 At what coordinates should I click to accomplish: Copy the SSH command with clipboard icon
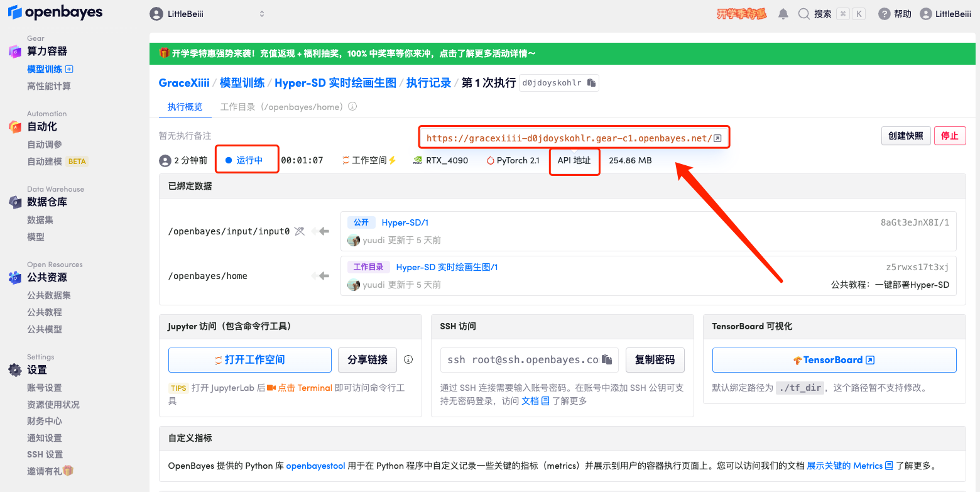coord(606,360)
